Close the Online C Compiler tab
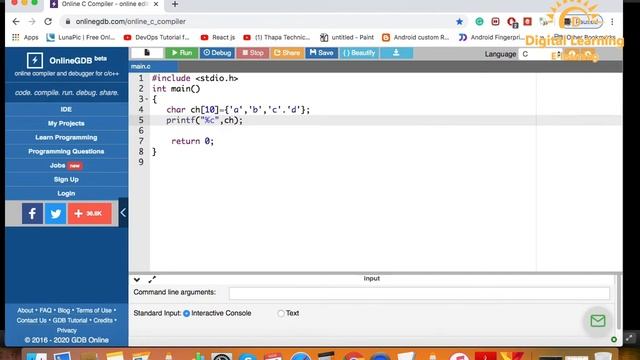This screenshot has height=360, width=640. click(156, 4)
